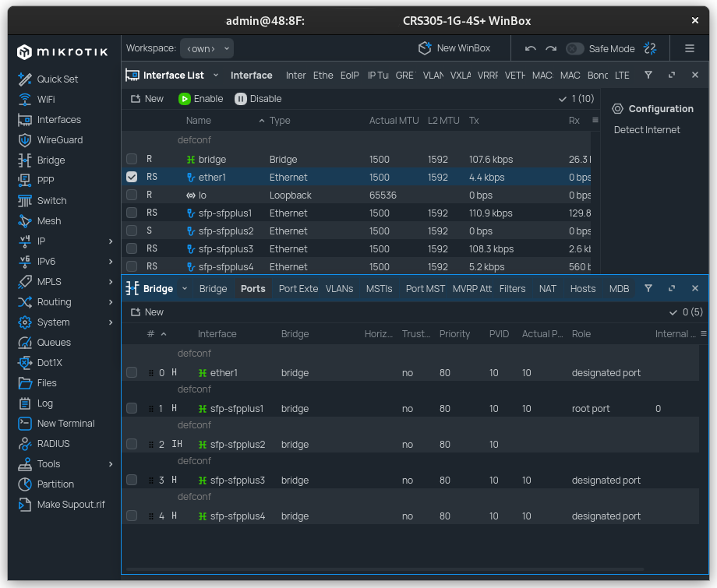Open the hamburger menu in top bar
This screenshot has width=717, height=588.
click(x=690, y=48)
